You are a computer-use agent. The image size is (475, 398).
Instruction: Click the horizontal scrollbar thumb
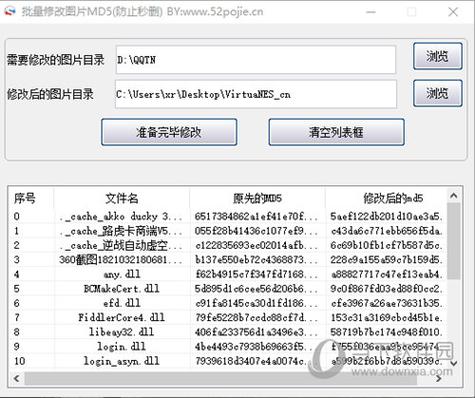[220, 378]
